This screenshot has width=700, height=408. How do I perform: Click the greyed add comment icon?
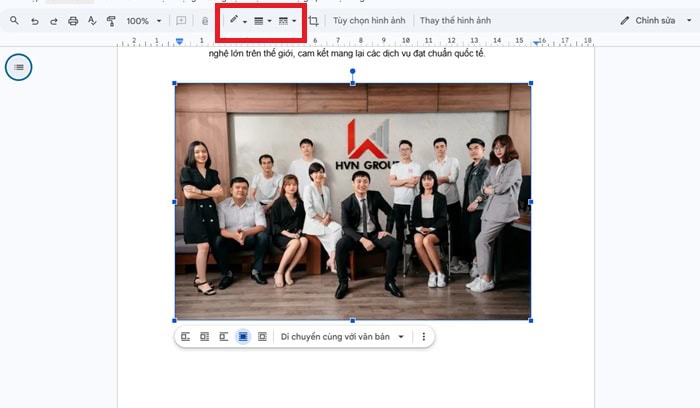pyautogui.click(x=181, y=21)
